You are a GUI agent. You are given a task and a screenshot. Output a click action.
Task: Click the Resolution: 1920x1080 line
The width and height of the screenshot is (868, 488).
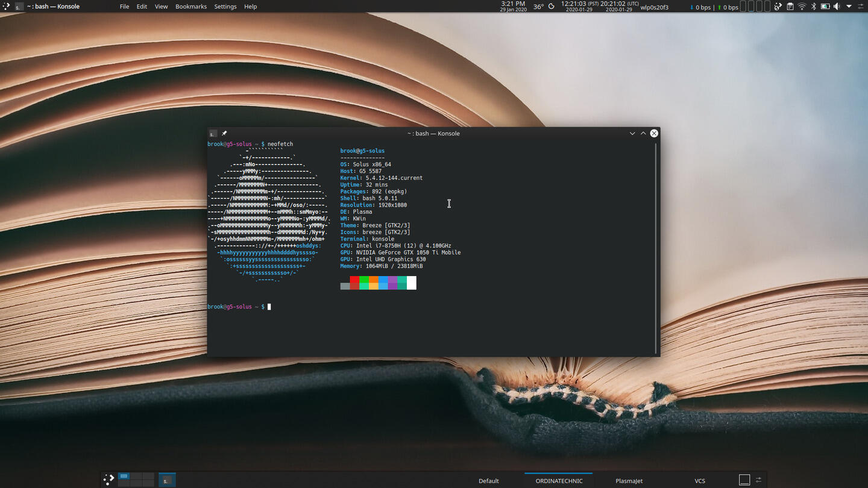pyautogui.click(x=374, y=205)
